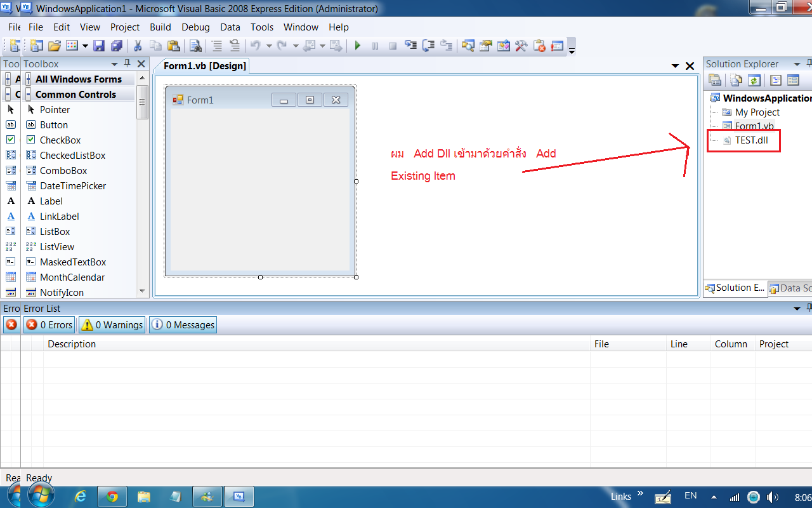This screenshot has width=812, height=508.
Task: Toggle the 0 Warnings filter
Action: pos(112,325)
